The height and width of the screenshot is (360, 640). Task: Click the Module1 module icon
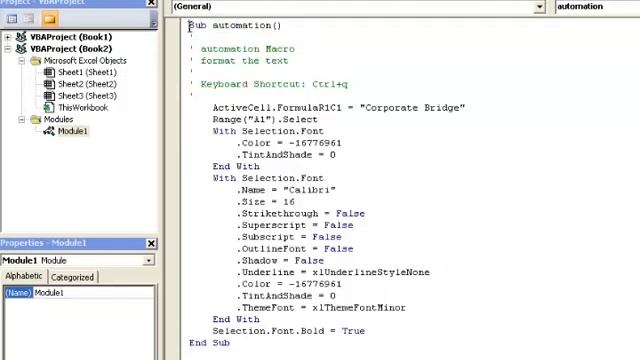(49, 131)
